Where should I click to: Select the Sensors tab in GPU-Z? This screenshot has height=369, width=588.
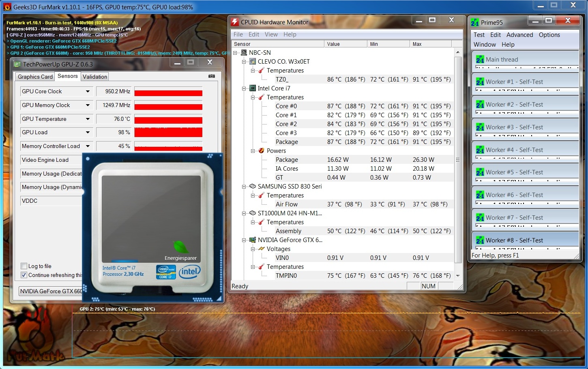68,76
